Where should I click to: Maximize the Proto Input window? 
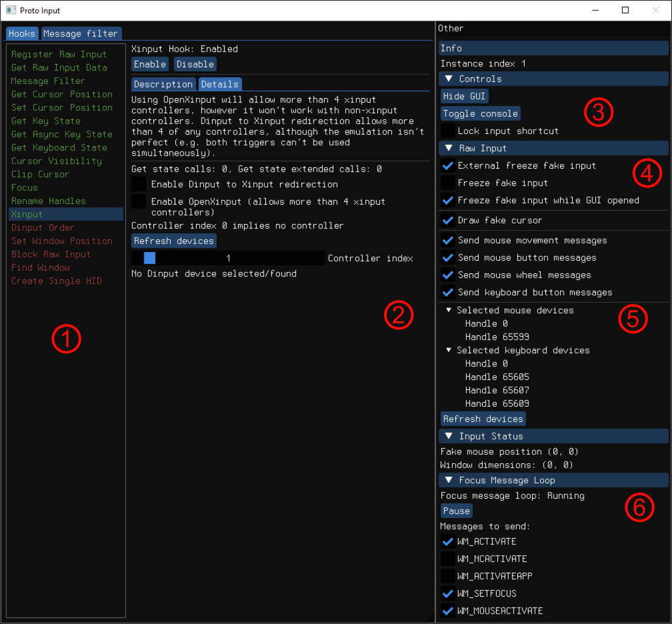click(625, 10)
